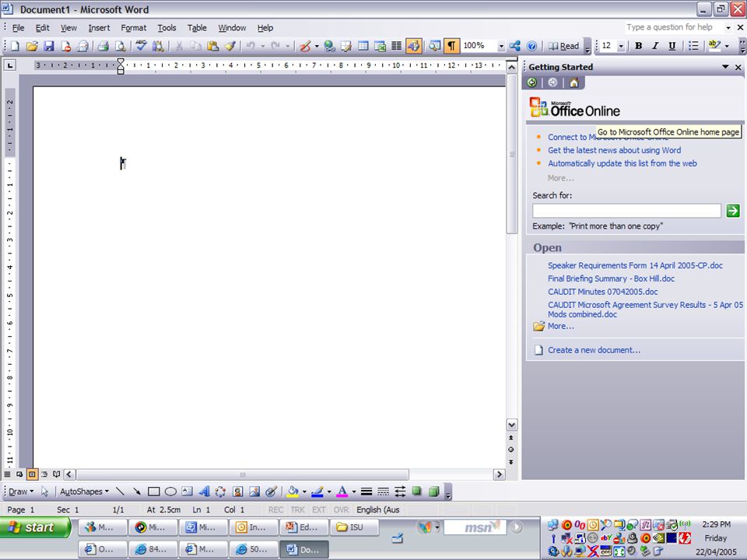The height and width of the screenshot is (560, 747).
Task: Click the task pane Home icon
Action: pyautogui.click(x=574, y=83)
